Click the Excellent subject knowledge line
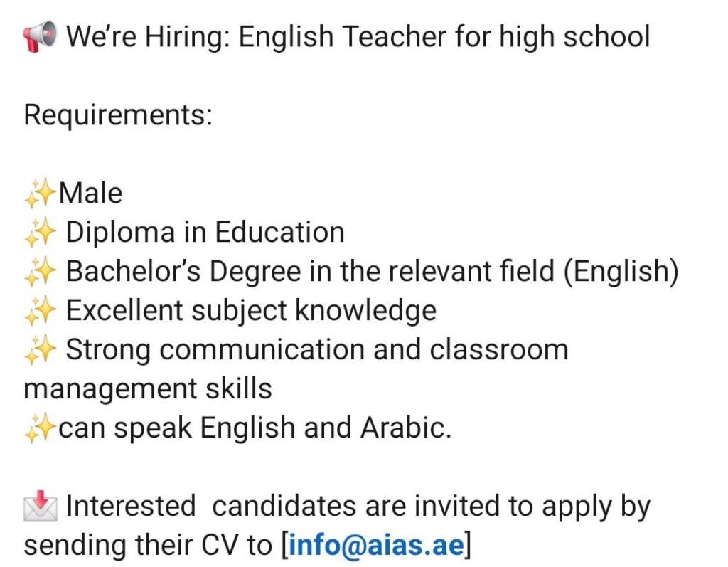The width and height of the screenshot is (728, 567). tap(251, 311)
